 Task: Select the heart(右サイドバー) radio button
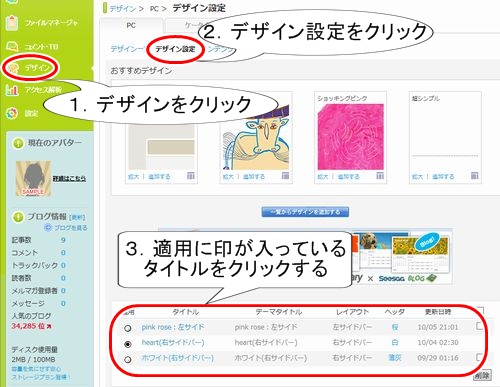point(128,344)
